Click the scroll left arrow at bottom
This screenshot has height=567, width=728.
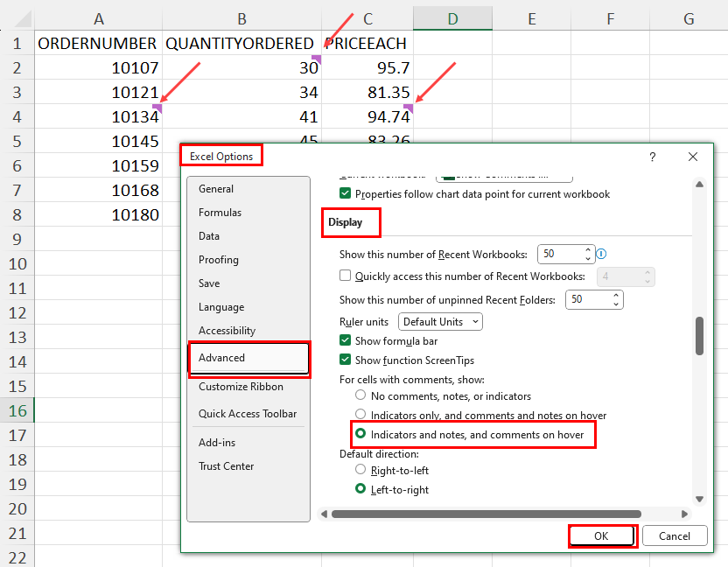[324, 514]
